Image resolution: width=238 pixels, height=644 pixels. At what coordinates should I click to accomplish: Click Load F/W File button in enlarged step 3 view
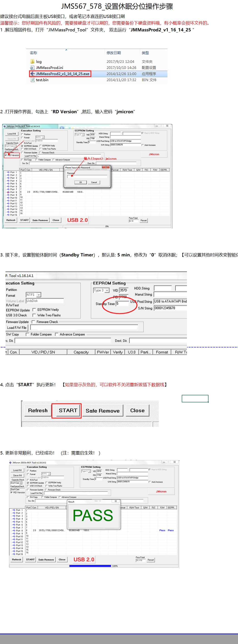(17, 328)
